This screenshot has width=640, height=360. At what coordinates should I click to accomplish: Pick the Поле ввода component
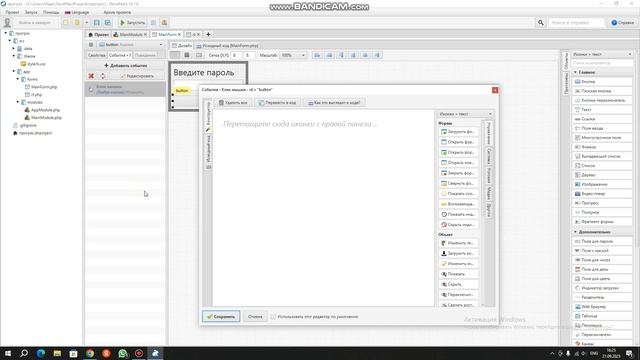pos(602,128)
